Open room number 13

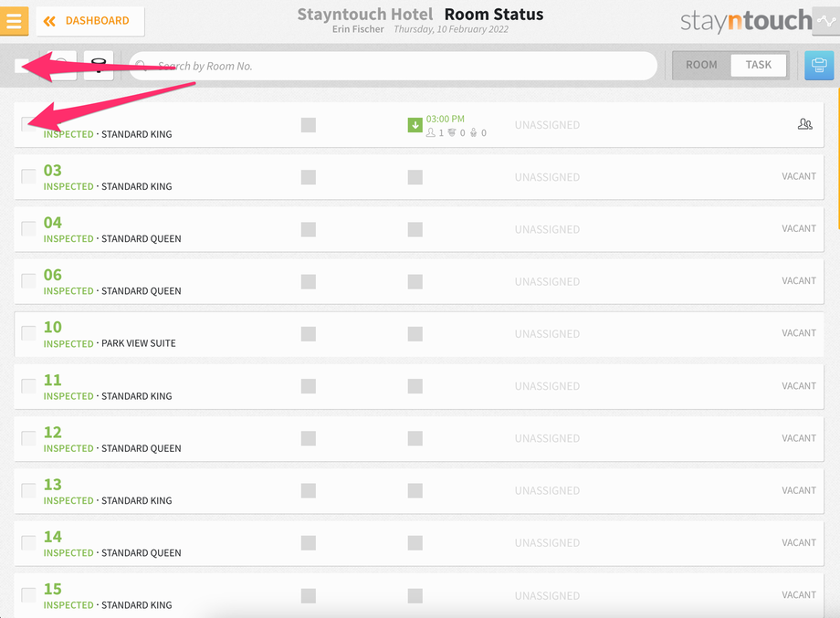pos(53,484)
